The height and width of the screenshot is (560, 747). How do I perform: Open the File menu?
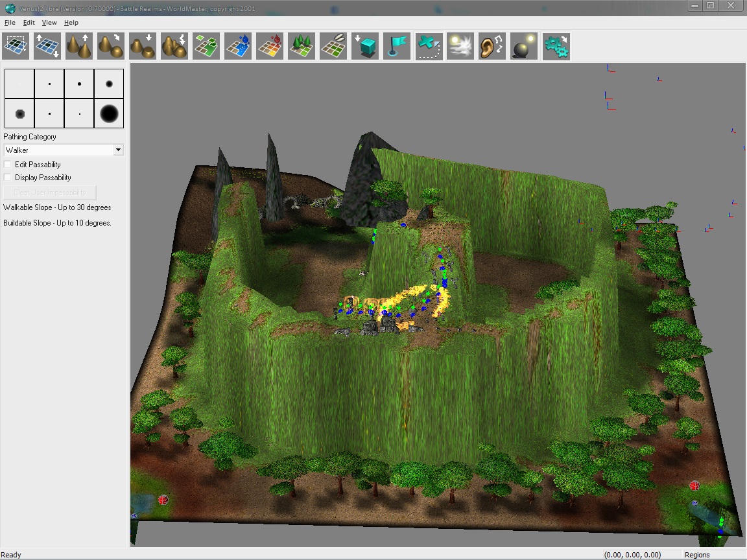tap(10, 23)
